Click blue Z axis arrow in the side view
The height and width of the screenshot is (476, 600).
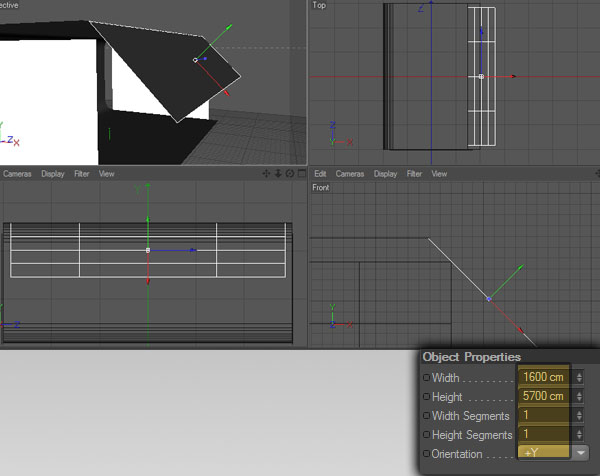click(x=193, y=250)
